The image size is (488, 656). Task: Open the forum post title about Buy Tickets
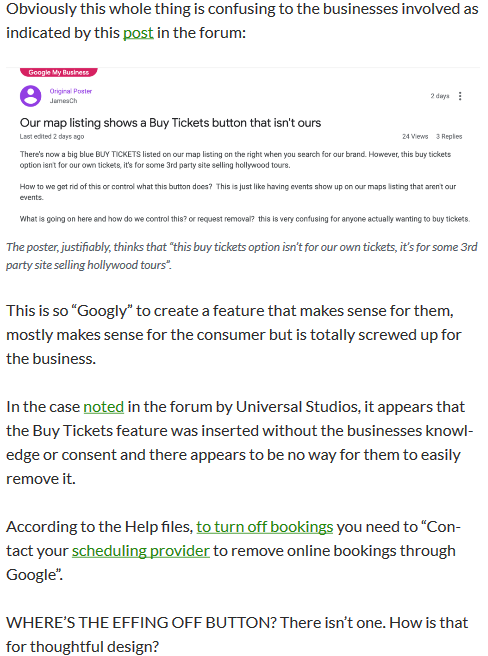click(170, 123)
